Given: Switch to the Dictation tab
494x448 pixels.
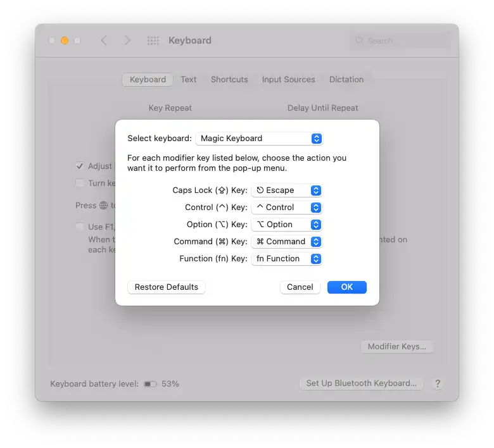Looking at the screenshot, I should (346, 79).
